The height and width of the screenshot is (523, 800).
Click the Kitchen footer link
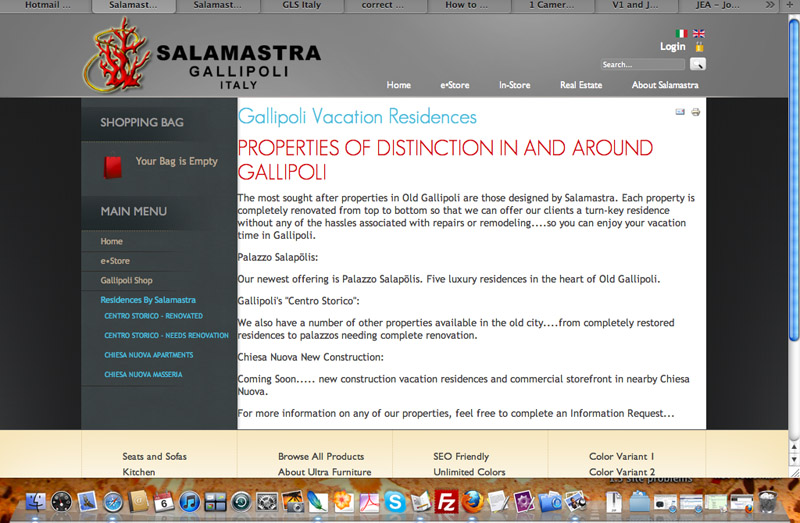(x=139, y=472)
